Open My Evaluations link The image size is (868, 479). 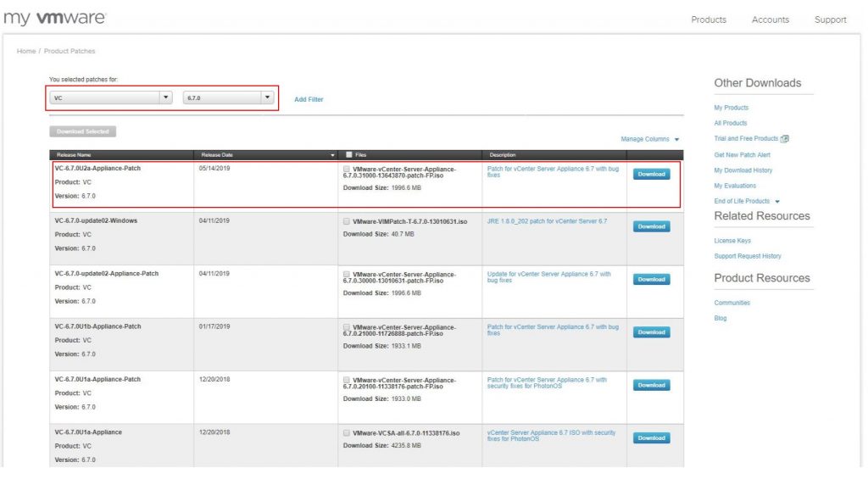coord(735,186)
